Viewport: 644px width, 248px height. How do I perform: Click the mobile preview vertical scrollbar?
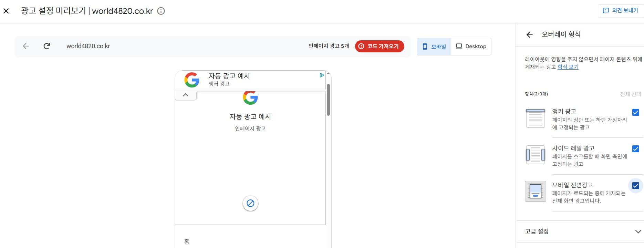(x=328, y=100)
